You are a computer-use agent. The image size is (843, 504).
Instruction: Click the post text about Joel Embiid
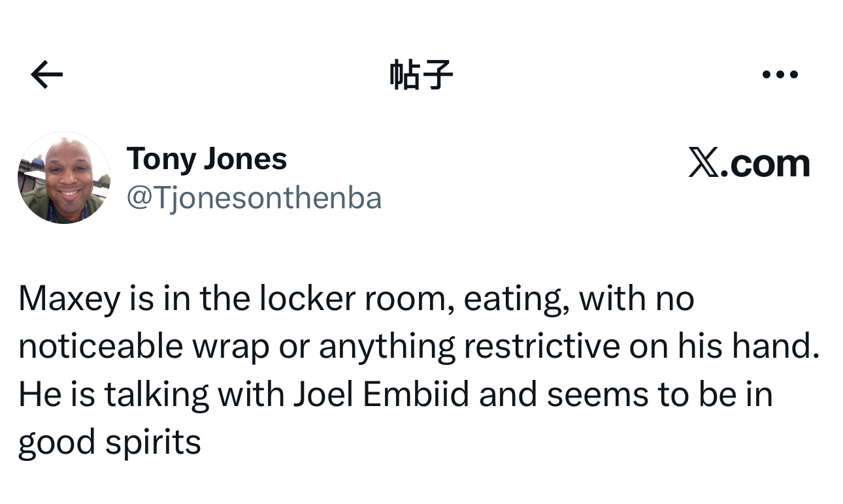tap(379, 393)
